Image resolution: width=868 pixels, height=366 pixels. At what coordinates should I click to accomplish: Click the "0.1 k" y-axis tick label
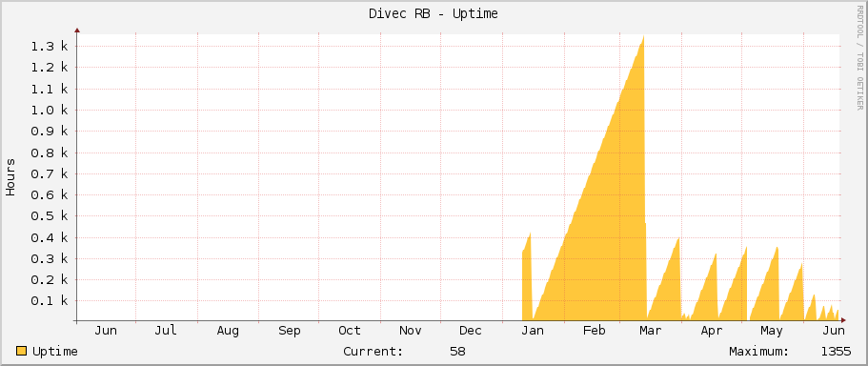pyautogui.click(x=50, y=301)
